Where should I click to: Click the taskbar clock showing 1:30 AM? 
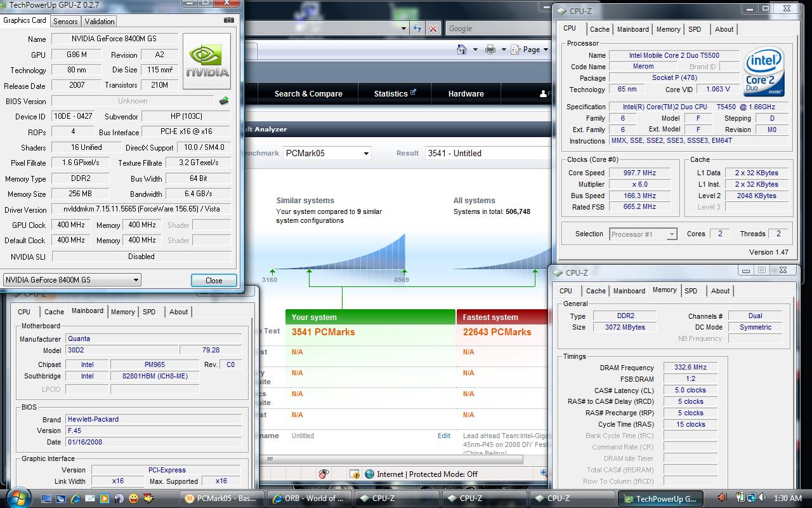coord(788,498)
